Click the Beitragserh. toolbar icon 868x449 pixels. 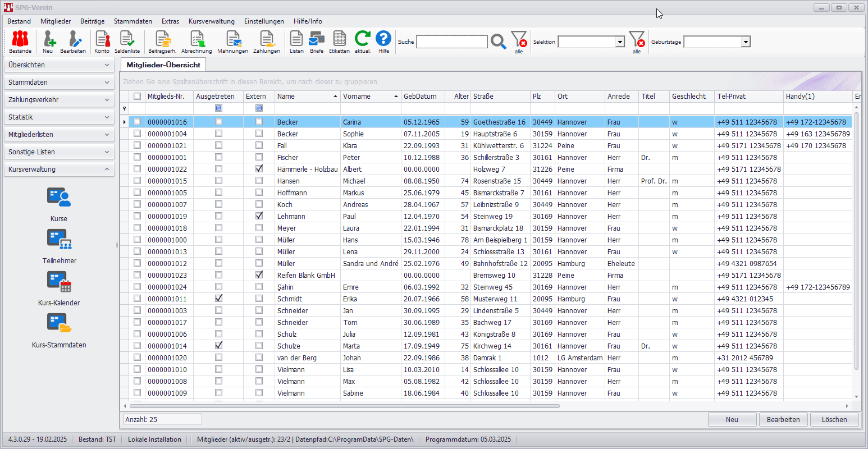click(x=162, y=42)
